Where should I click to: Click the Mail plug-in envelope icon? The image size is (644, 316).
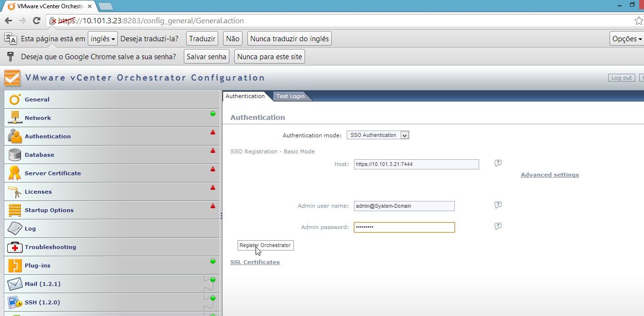(x=15, y=284)
